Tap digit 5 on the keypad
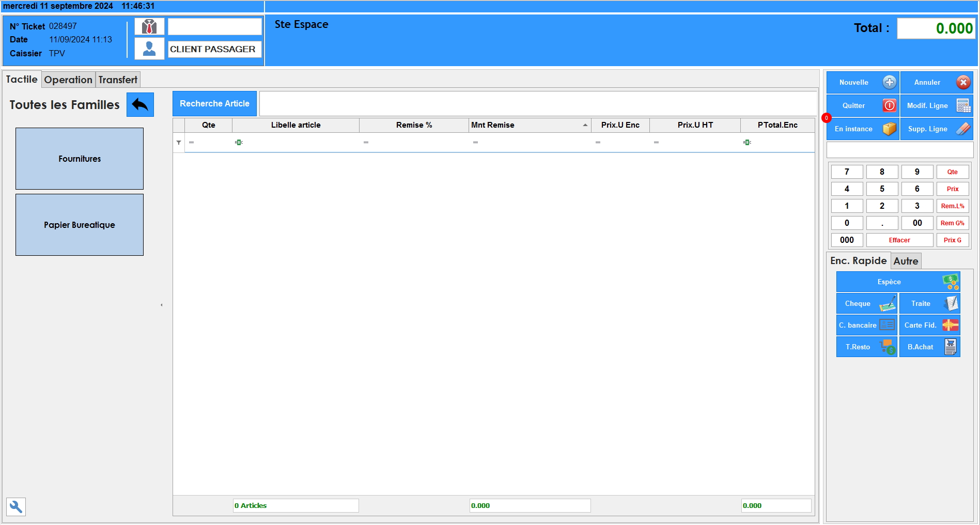Viewport: 980px width, 525px height. tap(882, 189)
